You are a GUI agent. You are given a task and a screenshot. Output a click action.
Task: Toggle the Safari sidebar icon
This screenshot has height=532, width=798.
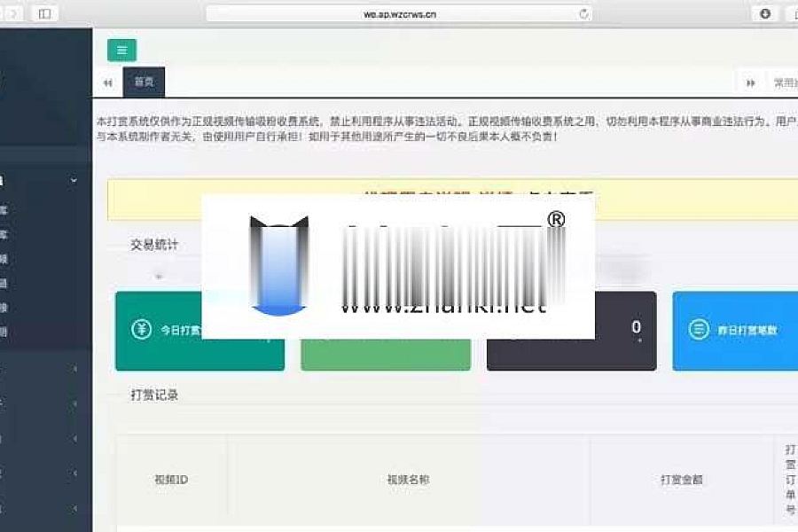(x=45, y=14)
